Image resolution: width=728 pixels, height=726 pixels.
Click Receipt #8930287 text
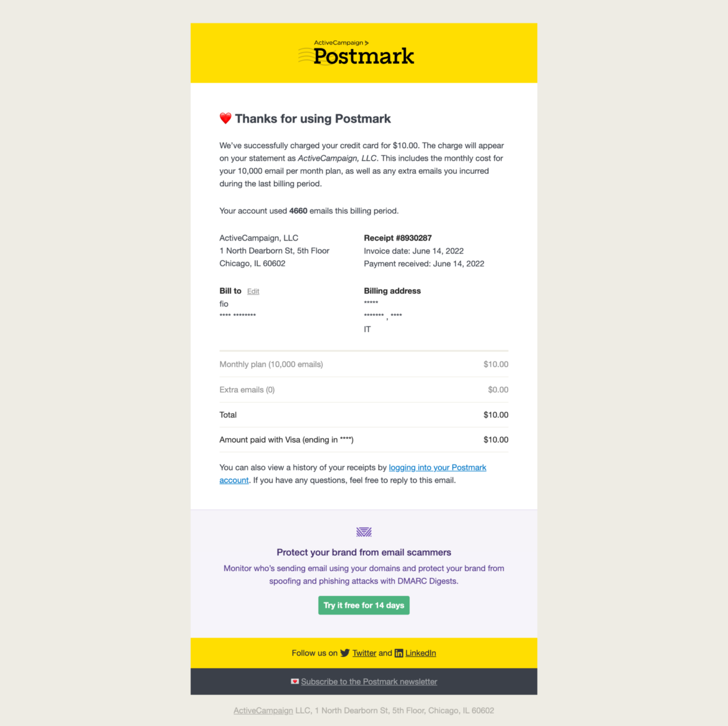tap(397, 238)
